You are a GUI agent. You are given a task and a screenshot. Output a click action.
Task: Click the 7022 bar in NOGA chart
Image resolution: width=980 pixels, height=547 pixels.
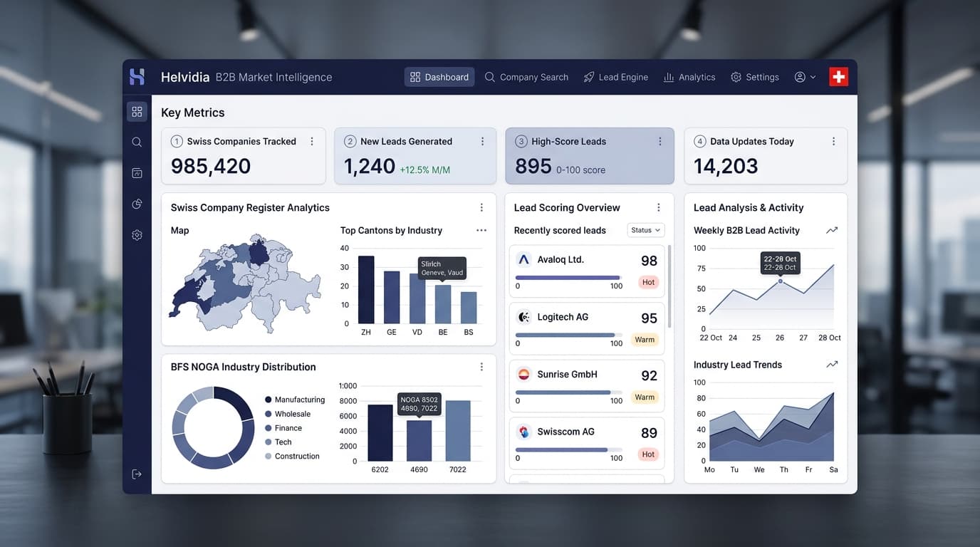point(458,431)
